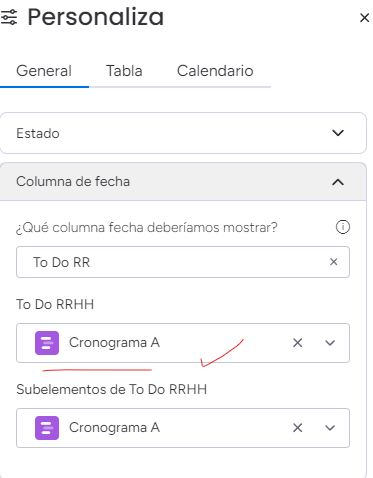Click the Columna de fecha header label

73,182
